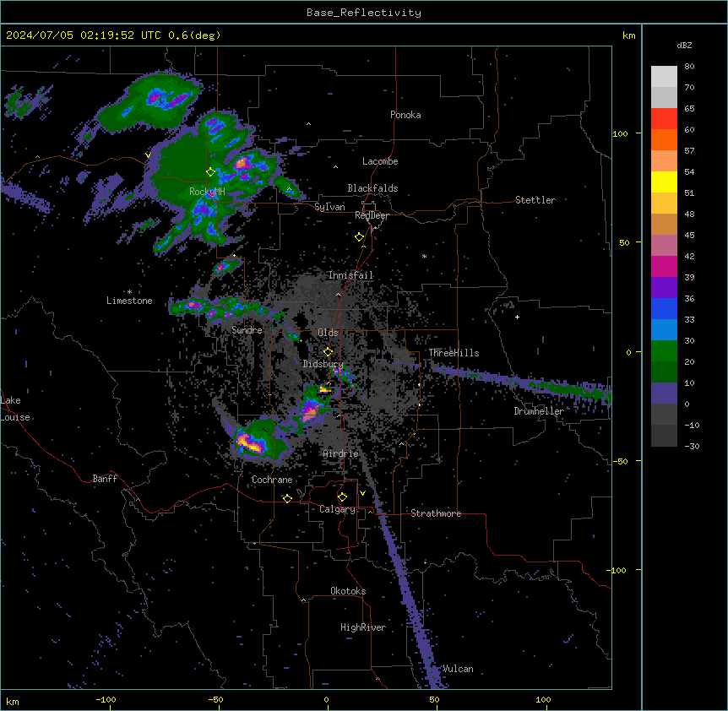Image resolution: width=728 pixels, height=711 pixels.
Task: Click the yellow V marker northwest of RockyMH
Action: [x=148, y=155]
